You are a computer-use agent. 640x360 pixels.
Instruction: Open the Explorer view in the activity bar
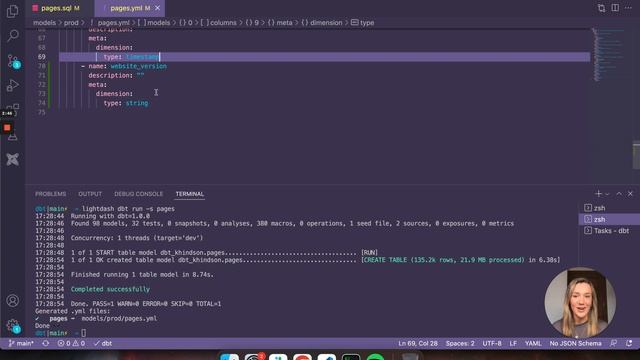[x=13, y=11]
